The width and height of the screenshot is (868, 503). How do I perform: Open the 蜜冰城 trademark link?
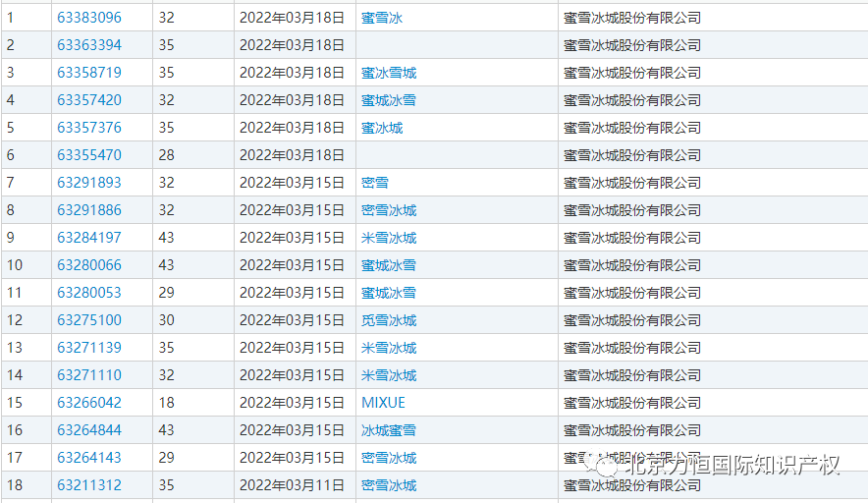point(382,128)
